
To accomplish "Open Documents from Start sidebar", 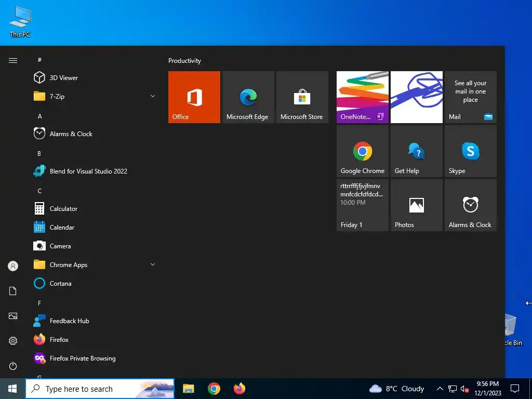I will pyautogui.click(x=13, y=291).
